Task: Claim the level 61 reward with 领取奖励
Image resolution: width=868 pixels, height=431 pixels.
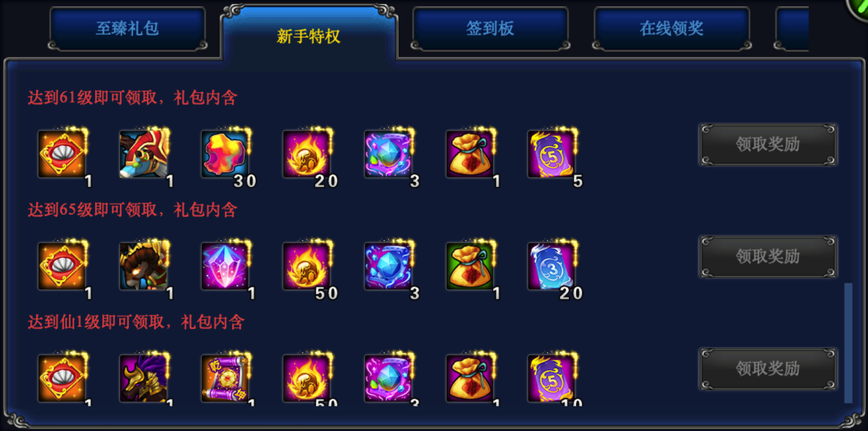Action: 768,145
